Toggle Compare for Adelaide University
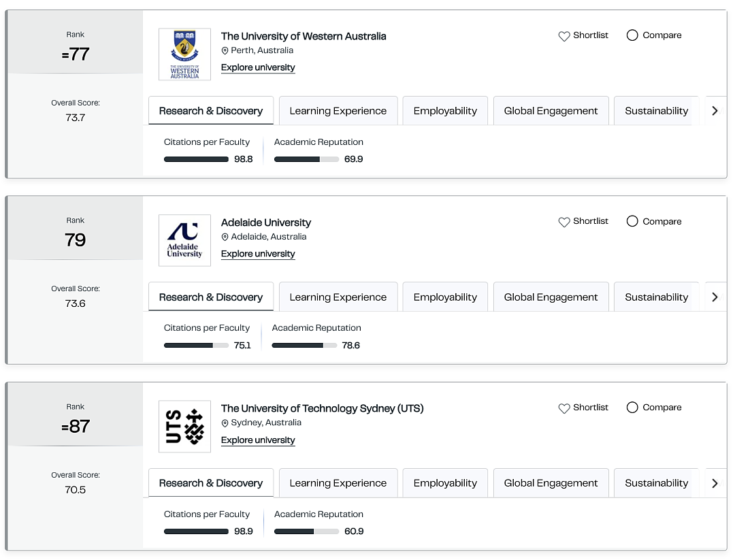 click(x=632, y=221)
